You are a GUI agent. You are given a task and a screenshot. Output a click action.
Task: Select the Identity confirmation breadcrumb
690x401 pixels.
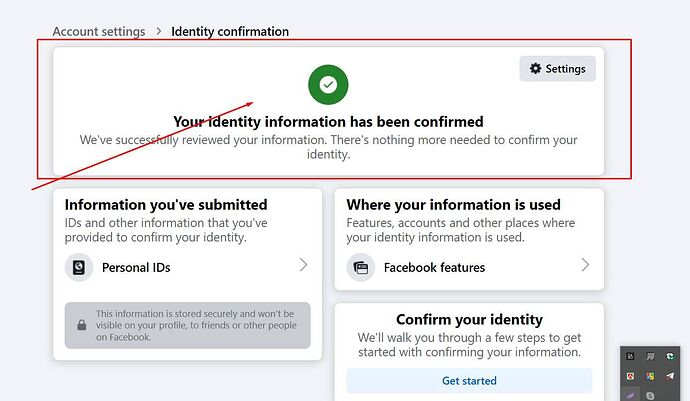click(230, 32)
